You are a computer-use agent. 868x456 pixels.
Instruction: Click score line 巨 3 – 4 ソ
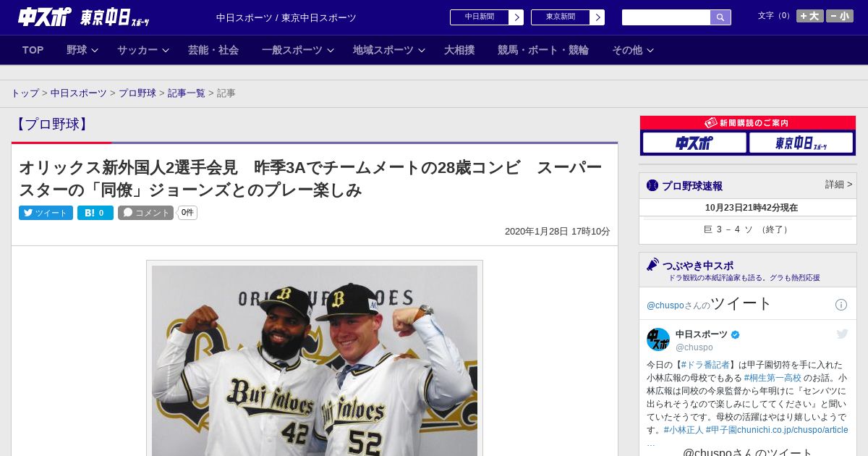coord(748,229)
